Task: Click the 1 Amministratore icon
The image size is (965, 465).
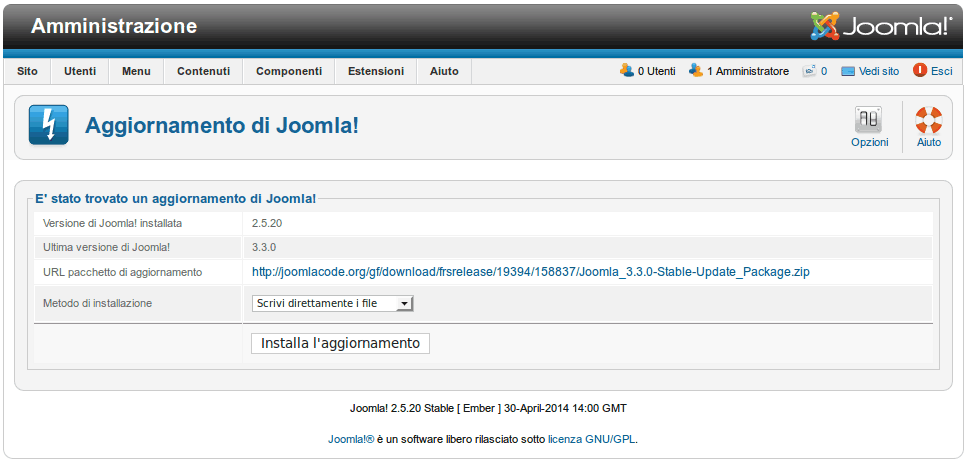Action: click(x=695, y=71)
